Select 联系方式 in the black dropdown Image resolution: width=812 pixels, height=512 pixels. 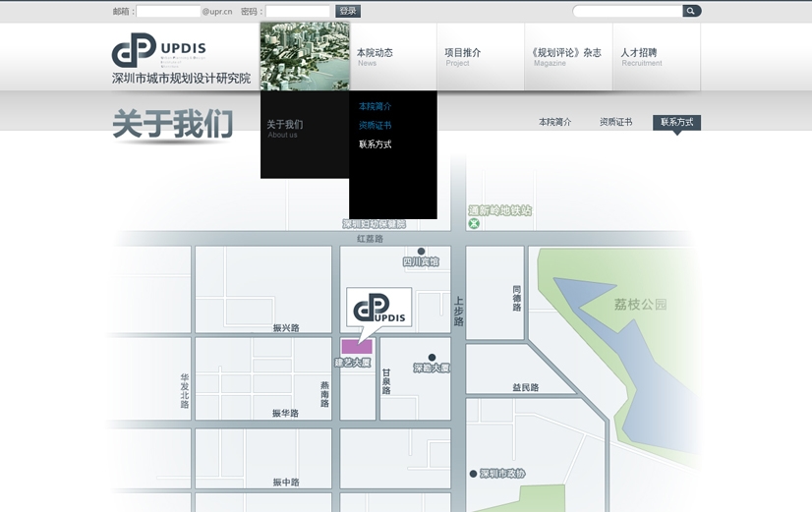coord(375,144)
